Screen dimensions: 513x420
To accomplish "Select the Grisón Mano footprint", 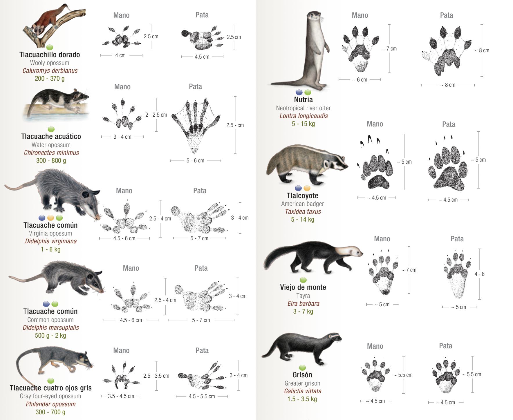I will tap(375, 376).
